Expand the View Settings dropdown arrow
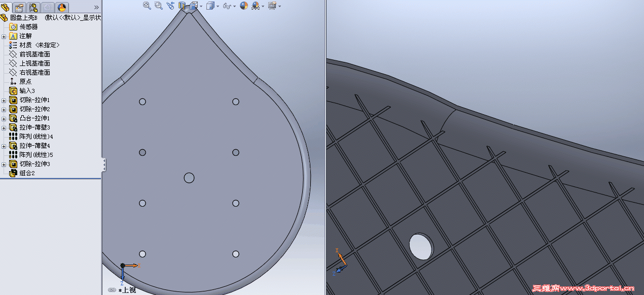The height and width of the screenshot is (295, 644). point(279,6)
